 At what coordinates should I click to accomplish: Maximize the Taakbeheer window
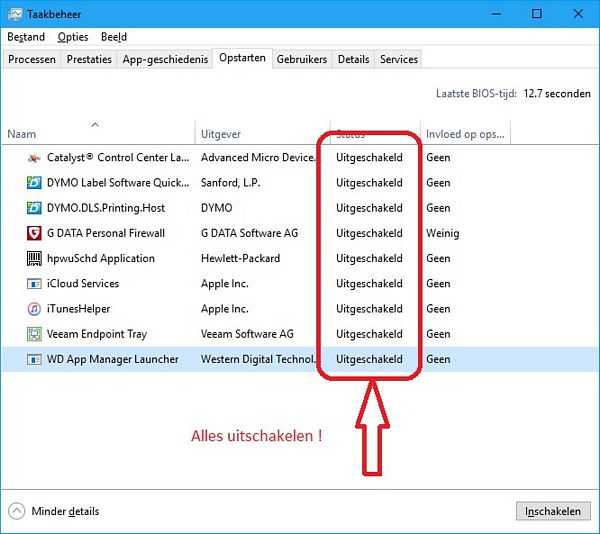coord(537,14)
